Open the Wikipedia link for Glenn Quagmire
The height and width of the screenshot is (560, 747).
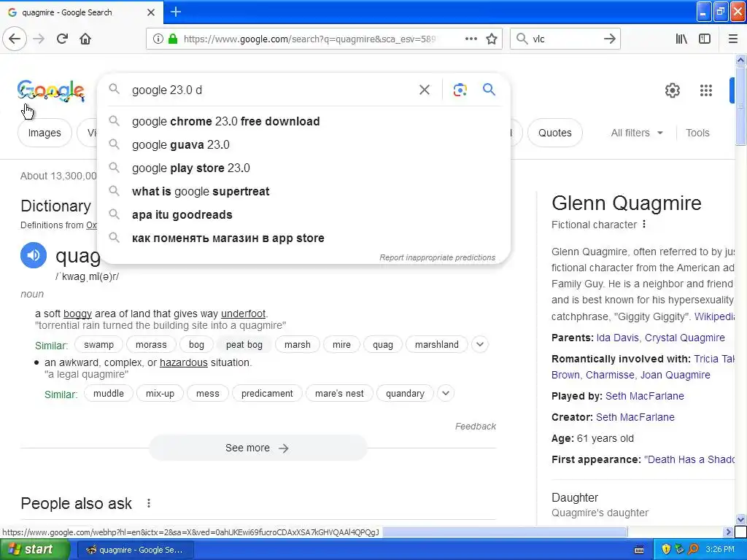click(x=714, y=316)
